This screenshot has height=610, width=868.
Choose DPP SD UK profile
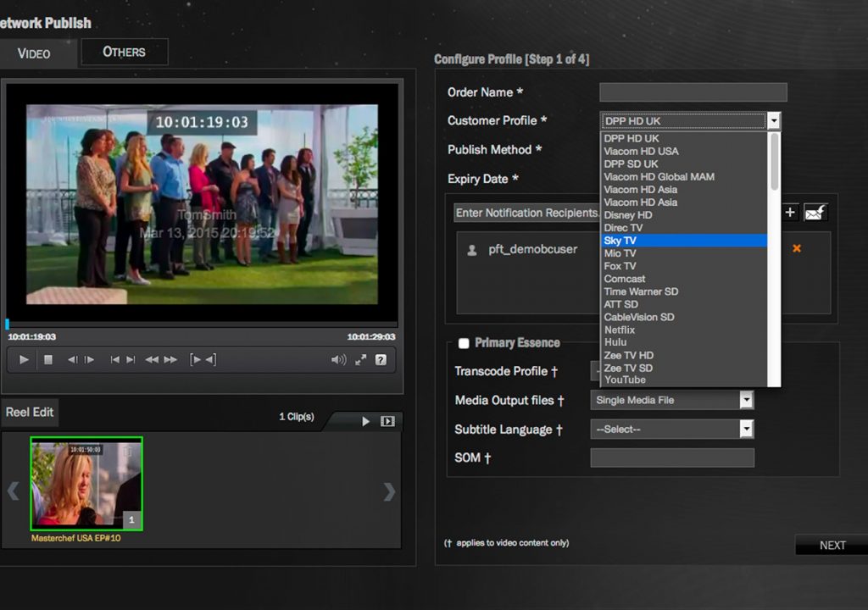684,164
